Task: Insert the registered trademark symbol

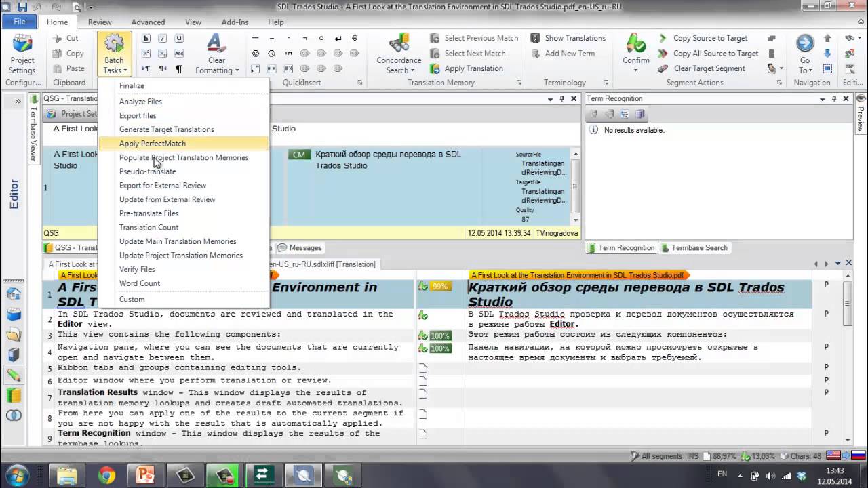Action: [x=272, y=54]
